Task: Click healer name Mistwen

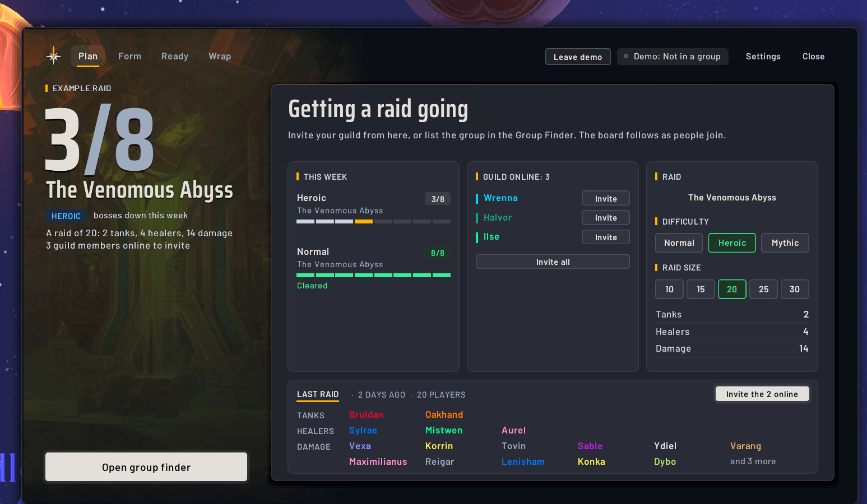Action: click(x=443, y=430)
